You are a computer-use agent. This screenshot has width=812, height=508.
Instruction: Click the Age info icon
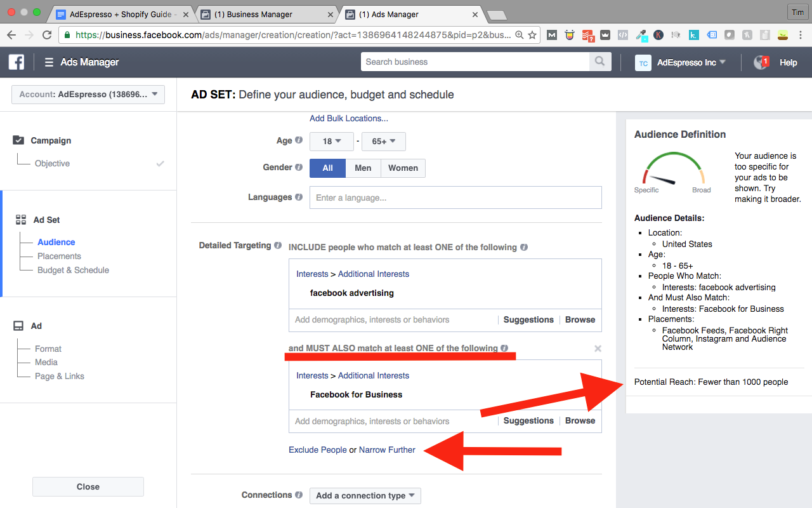(x=299, y=140)
